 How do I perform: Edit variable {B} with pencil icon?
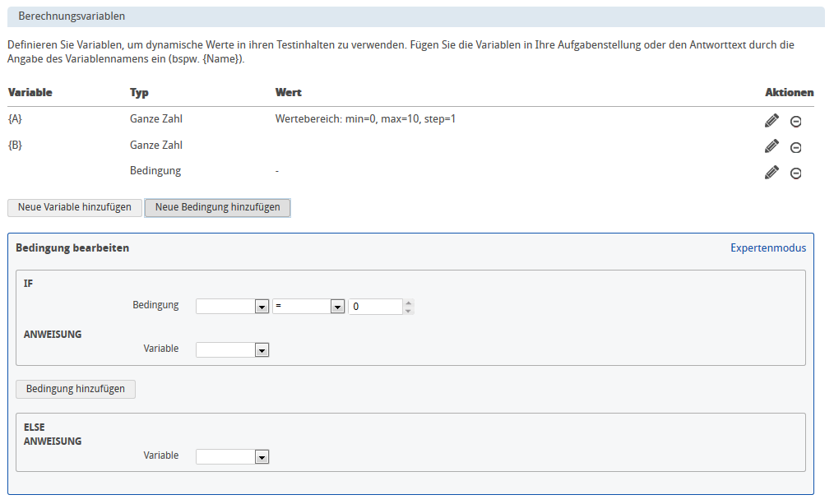(771, 146)
